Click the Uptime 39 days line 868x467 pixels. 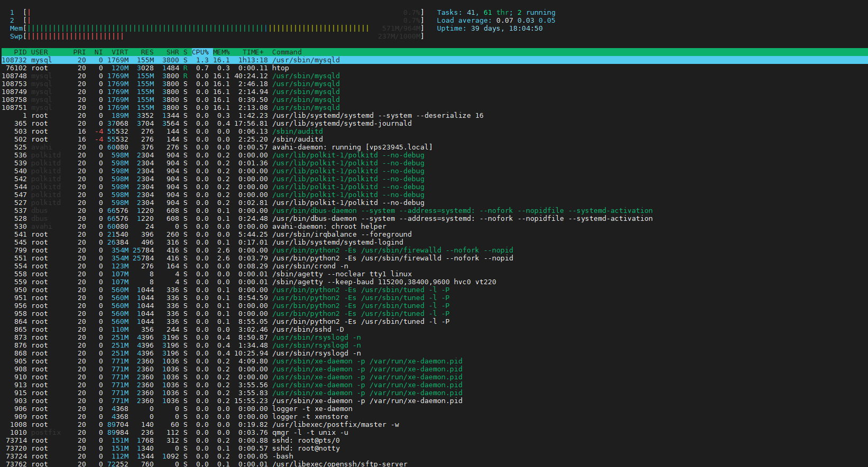coord(490,29)
